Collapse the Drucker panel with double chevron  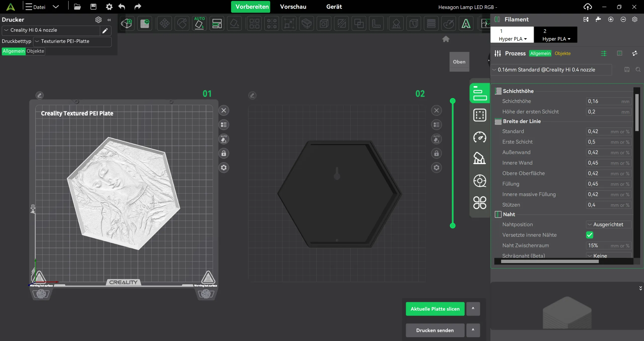pyautogui.click(x=109, y=20)
